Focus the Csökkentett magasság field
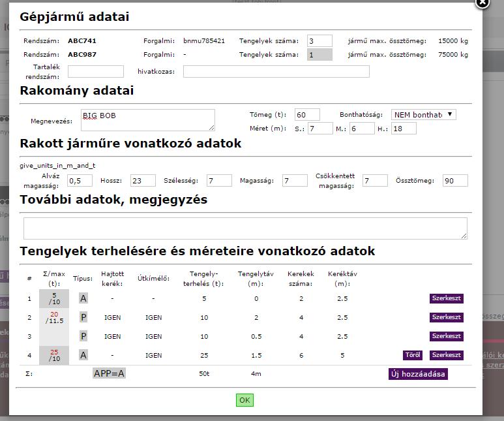The image size is (504, 421). [375, 181]
